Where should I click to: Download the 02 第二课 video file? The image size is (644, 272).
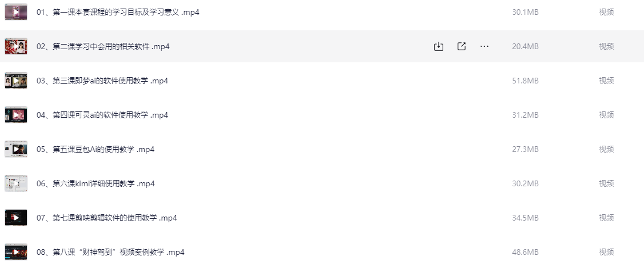[439, 46]
